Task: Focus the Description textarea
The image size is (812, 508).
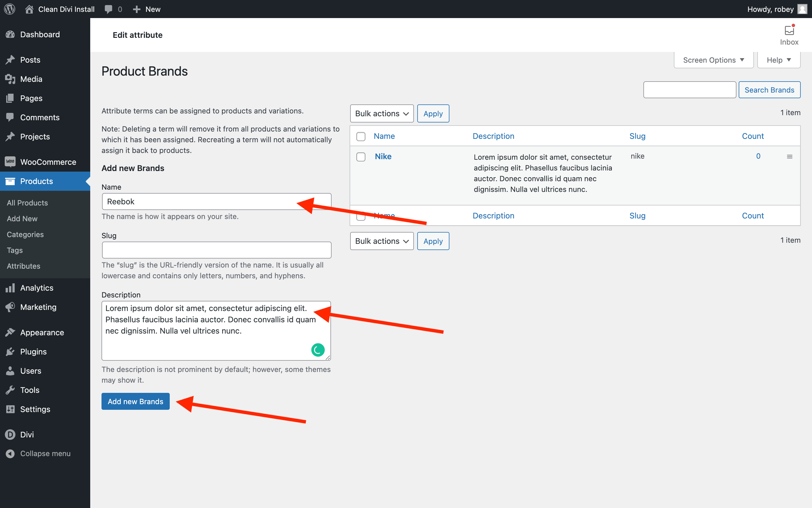Action: [x=217, y=330]
